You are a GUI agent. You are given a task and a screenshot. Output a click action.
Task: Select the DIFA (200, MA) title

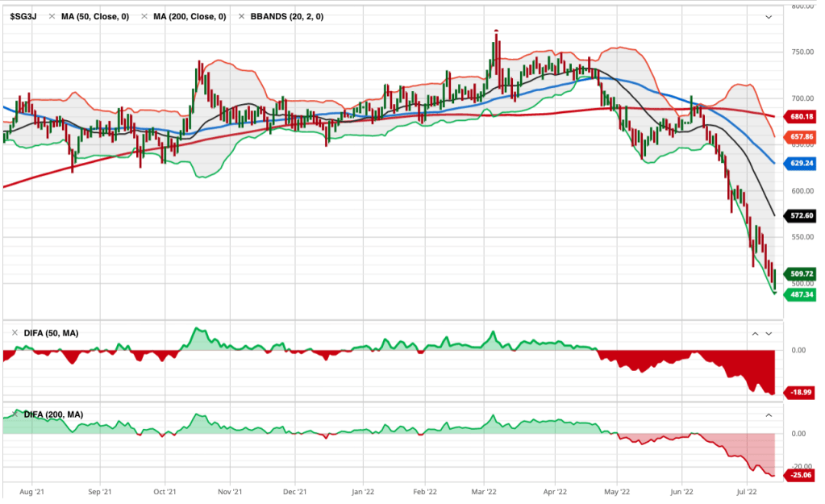point(52,414)
